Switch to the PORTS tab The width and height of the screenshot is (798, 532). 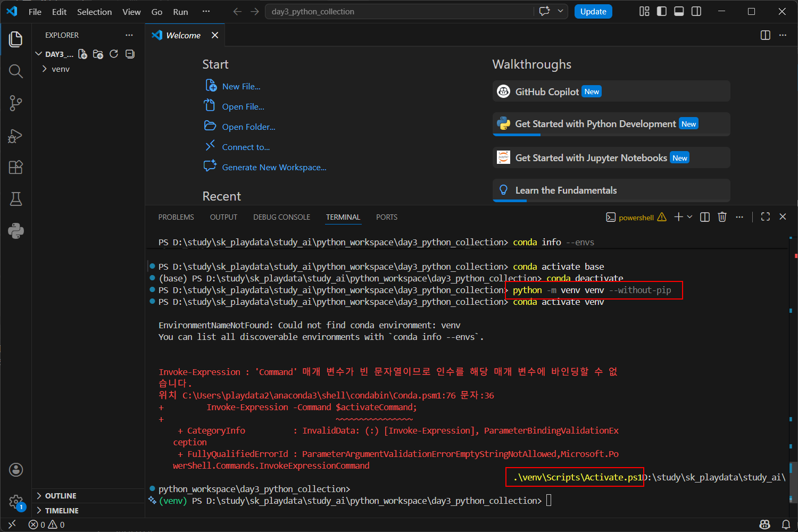(x=387, y=217)
